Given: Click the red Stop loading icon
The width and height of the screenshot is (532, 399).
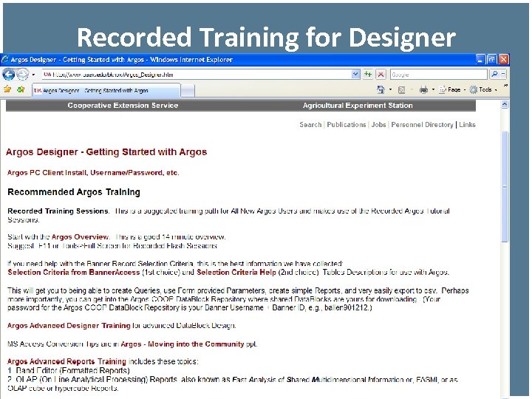Looking at the screenshot, I should pyautogui.click(x=381, y=75).
